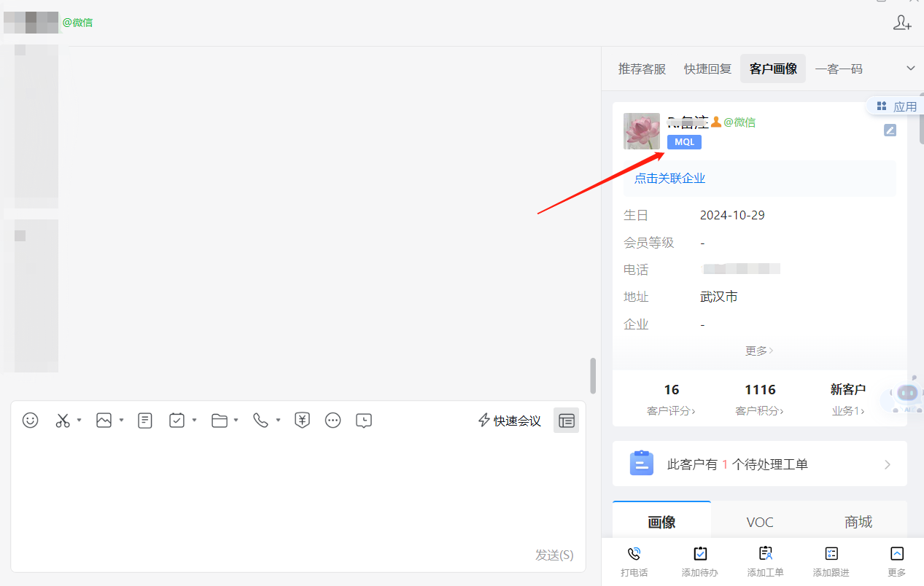This screenshot has height=586, width=924.
Task: Expand the tab overflow chevron after 一客一码
Action: (910, 69)
